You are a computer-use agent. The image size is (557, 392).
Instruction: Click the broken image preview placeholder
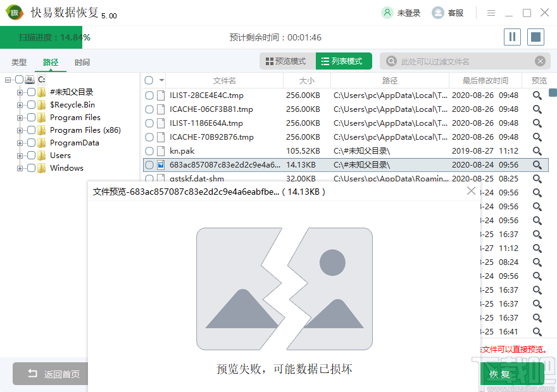(x=285, y=289)
